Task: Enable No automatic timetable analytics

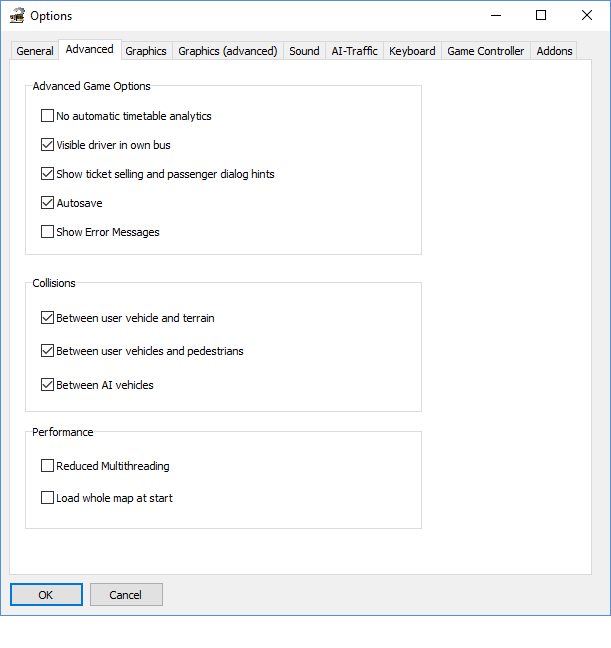Action: tap(48, 116)
